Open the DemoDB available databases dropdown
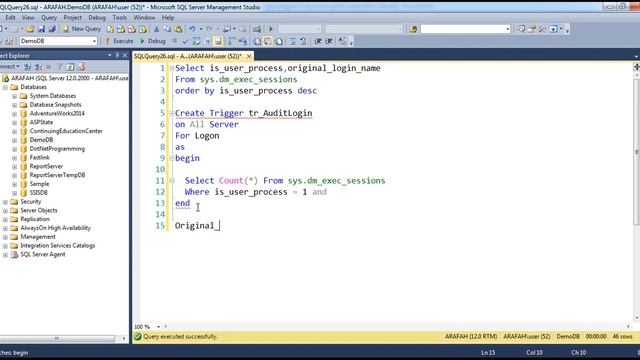This screenshot has height=360, width=640. click(94, 41)
